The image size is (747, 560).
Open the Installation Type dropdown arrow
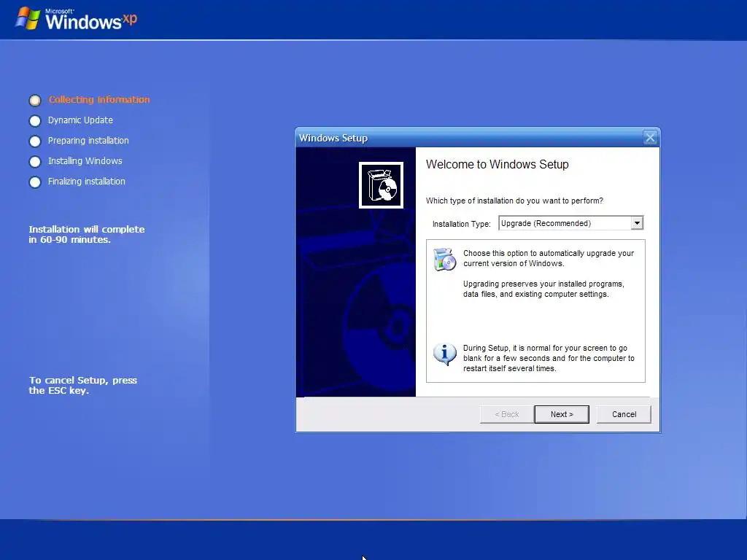637,223
